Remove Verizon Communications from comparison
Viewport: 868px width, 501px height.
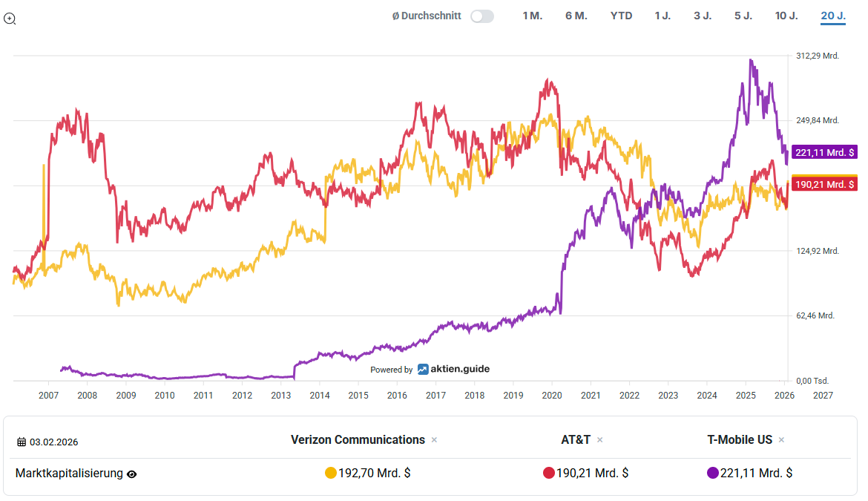tap(434, 440)
